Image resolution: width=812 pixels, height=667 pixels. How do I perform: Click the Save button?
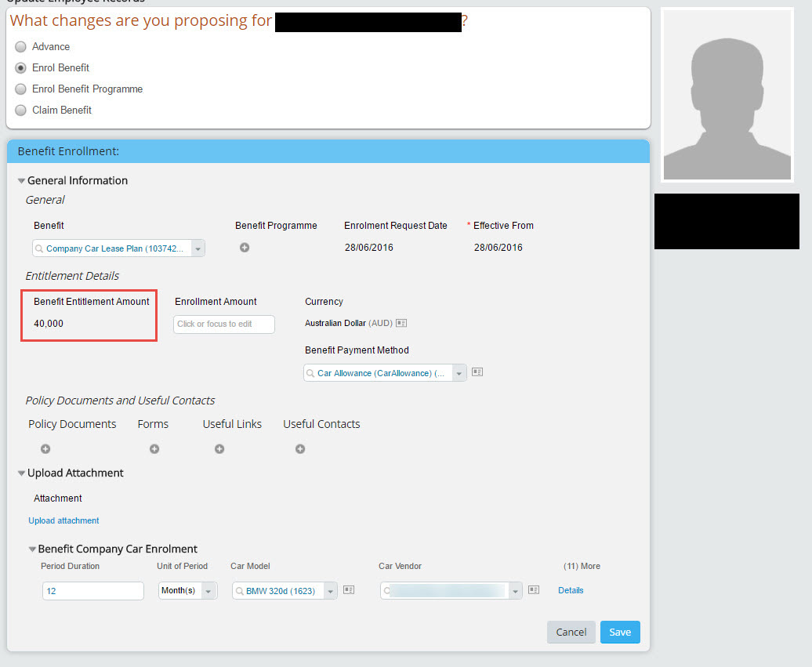tap(620, 633)
